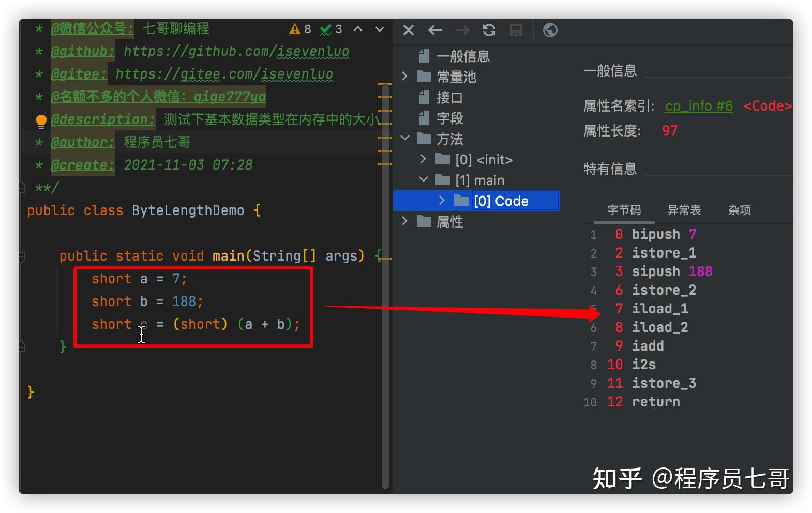812x513 pixels.
Task: Switch to the 异常表 tab
Action: 684,210
